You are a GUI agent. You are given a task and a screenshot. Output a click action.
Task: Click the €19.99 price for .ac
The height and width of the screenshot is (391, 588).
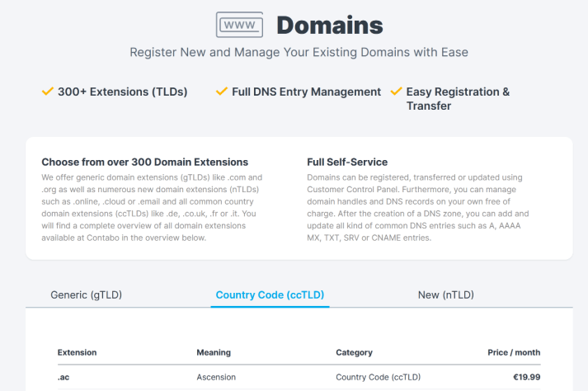(x=524, y=377)
